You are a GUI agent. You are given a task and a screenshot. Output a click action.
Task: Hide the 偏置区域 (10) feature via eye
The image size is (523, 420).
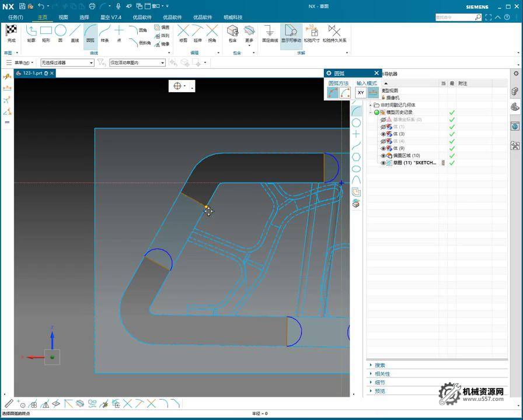pyautogui.click(x=383, y=156)
